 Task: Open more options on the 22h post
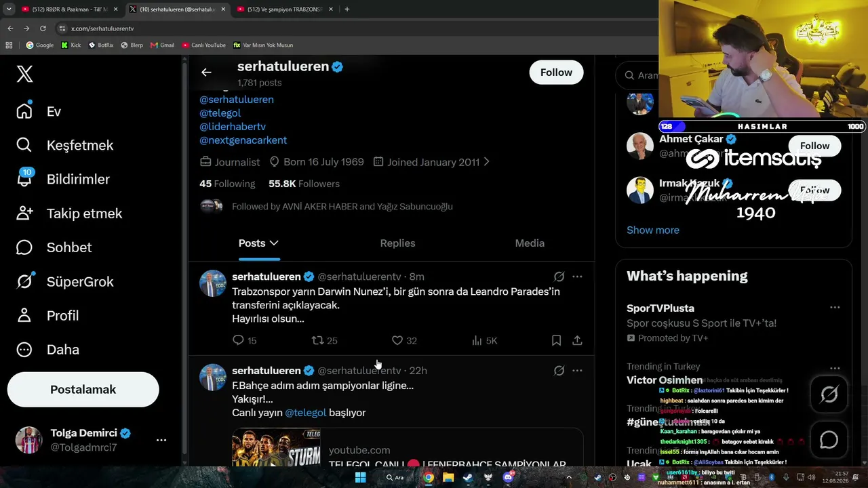(x=577, y=371)
